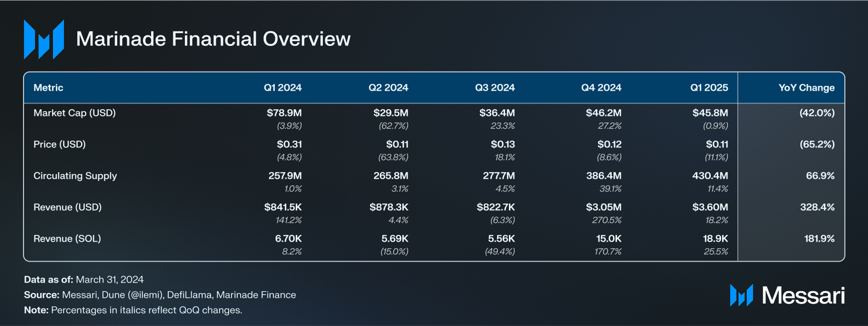Click the '$78.9M' market cap value
Viewport: 868px width, 326px height.
[x=284, y=113]
